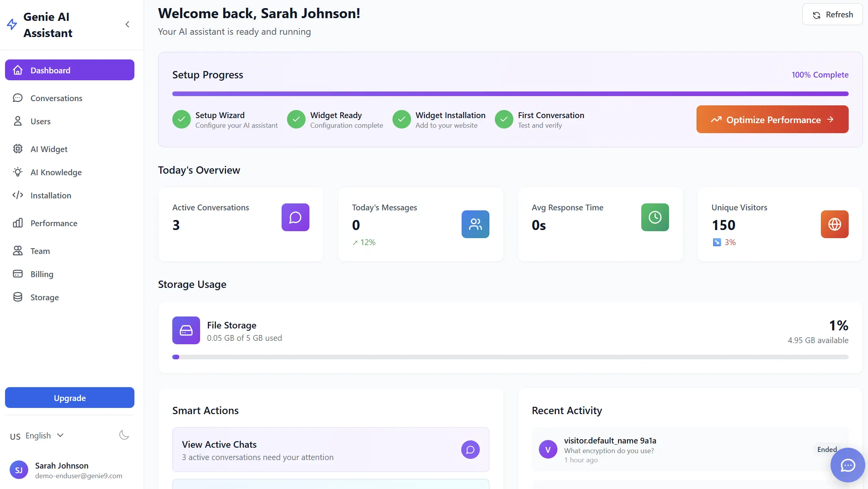Click the AI Widget chip icon
This screenshot has height=489, width=868.
pos(18,149)
